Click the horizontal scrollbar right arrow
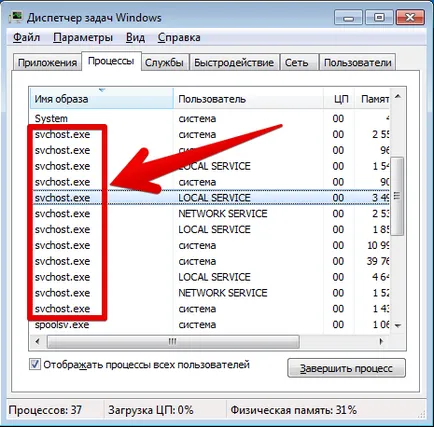Screen dimensions: 434x427 381,341
